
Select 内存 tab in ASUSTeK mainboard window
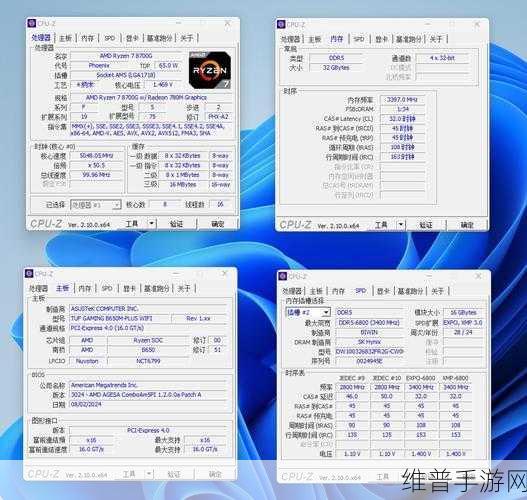click(85, 288)
